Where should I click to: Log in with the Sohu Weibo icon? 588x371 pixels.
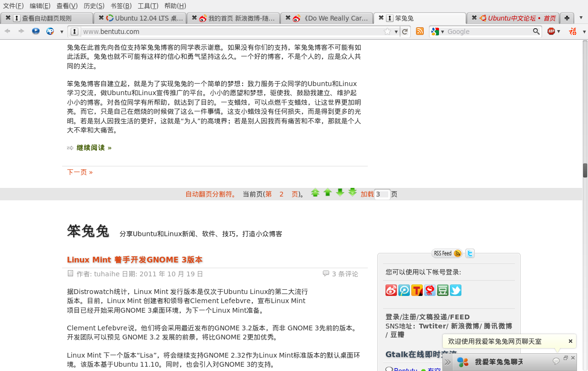(x=430, y=290)
